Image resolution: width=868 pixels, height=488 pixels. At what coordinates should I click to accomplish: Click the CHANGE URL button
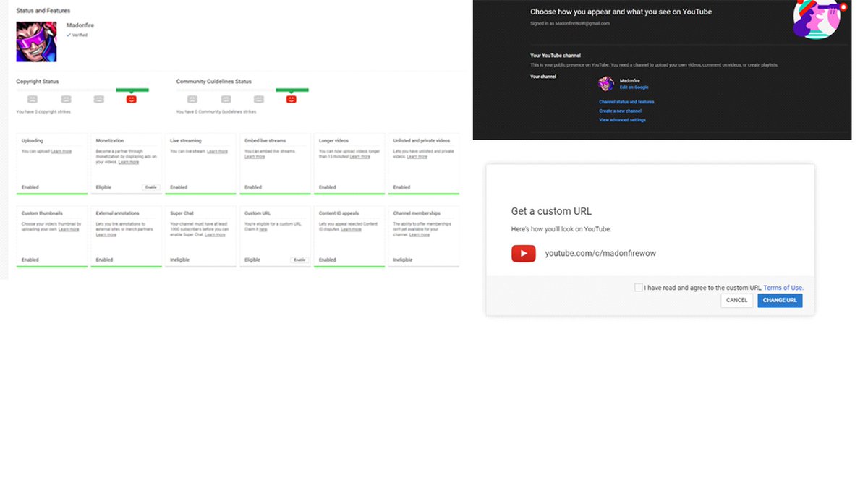click(780, 300)
